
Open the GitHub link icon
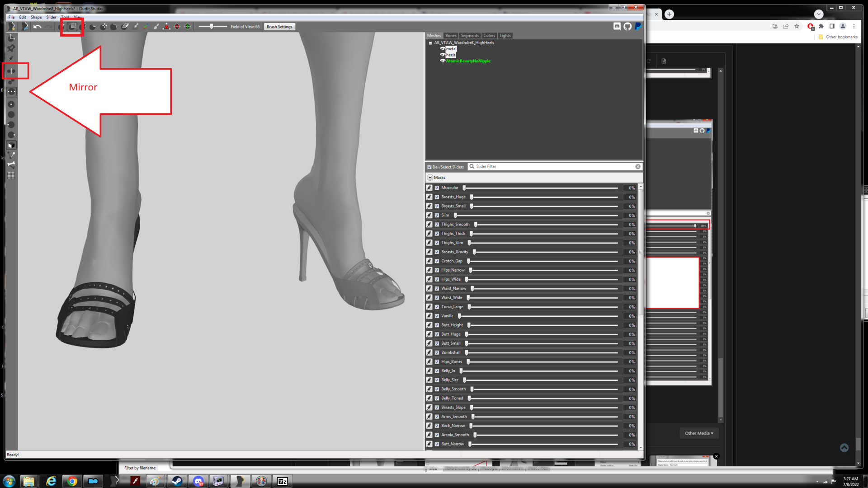[x=627, y=27]
